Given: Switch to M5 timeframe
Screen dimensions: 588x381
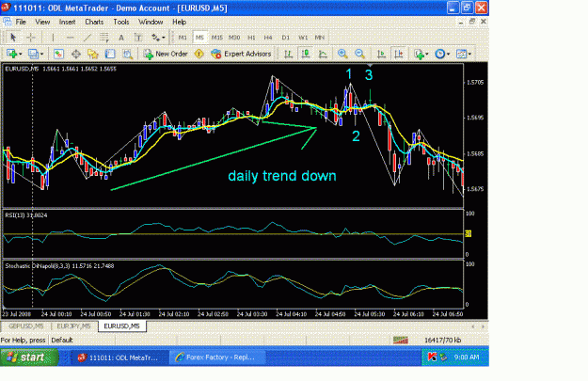Looking at the screenshot, I should [x=199, y=37].
